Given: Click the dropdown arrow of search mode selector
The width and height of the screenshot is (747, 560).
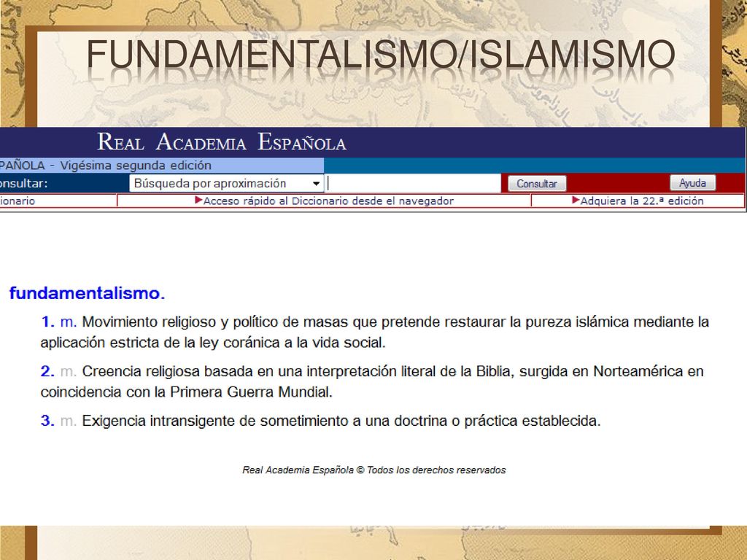Looking at the screenshot, I should coord(316,184).
